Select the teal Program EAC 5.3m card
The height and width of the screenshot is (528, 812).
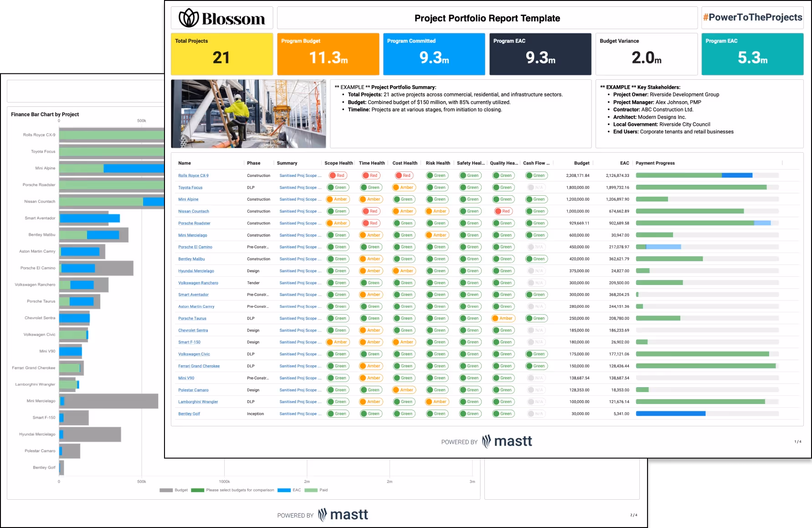752,54
